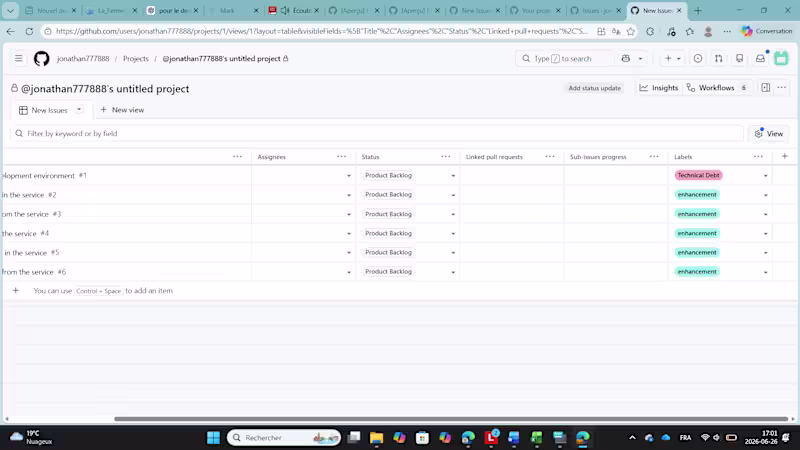This screenshot has width=800, height=450.
Task: Go to jonathan777888 profile breadcrumb link
Action: click(x=83, y=59)
